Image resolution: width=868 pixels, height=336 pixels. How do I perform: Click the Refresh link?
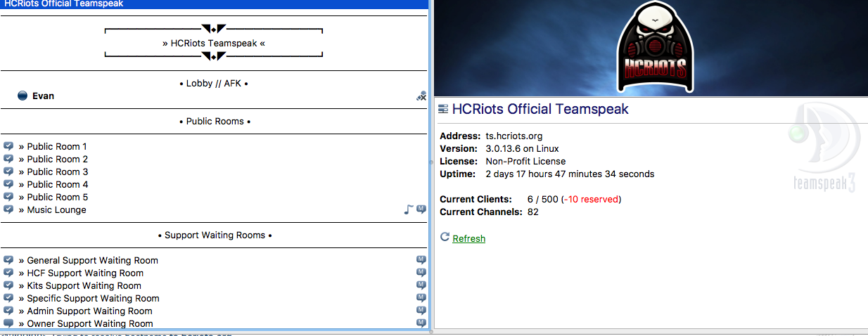tap(469, 238)
